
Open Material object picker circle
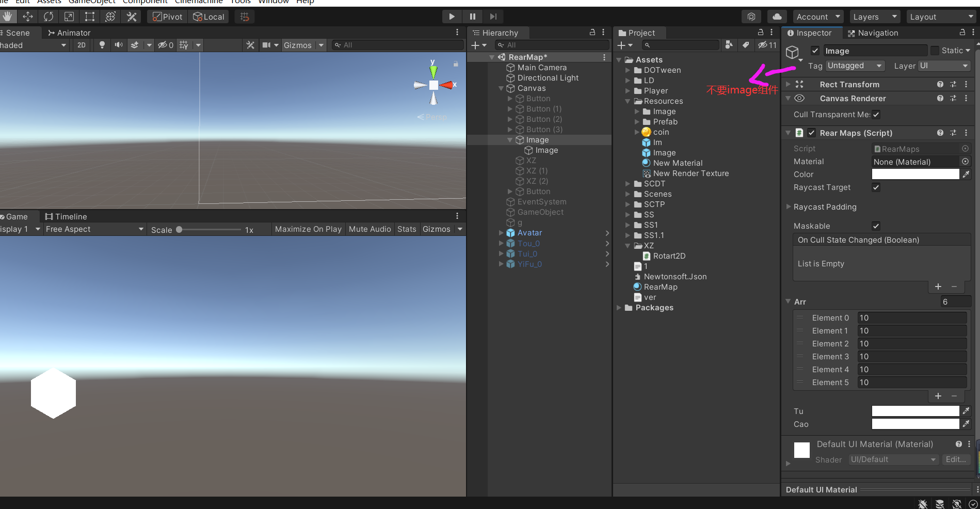tap(965, 162)
